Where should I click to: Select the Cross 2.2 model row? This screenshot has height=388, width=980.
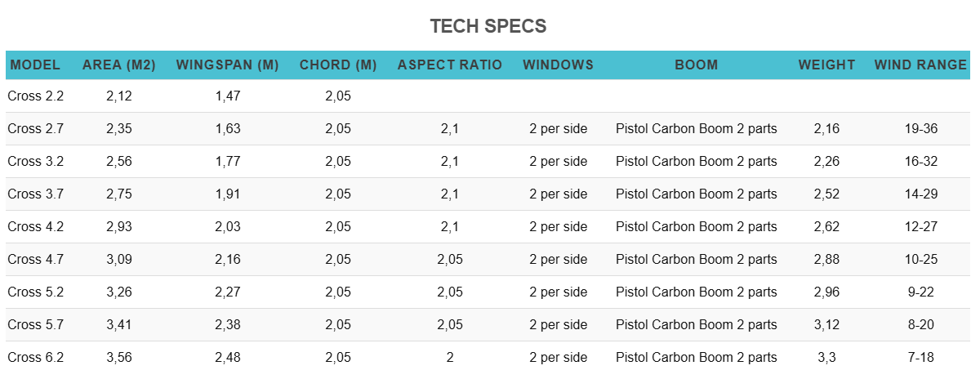coord(36,96)
